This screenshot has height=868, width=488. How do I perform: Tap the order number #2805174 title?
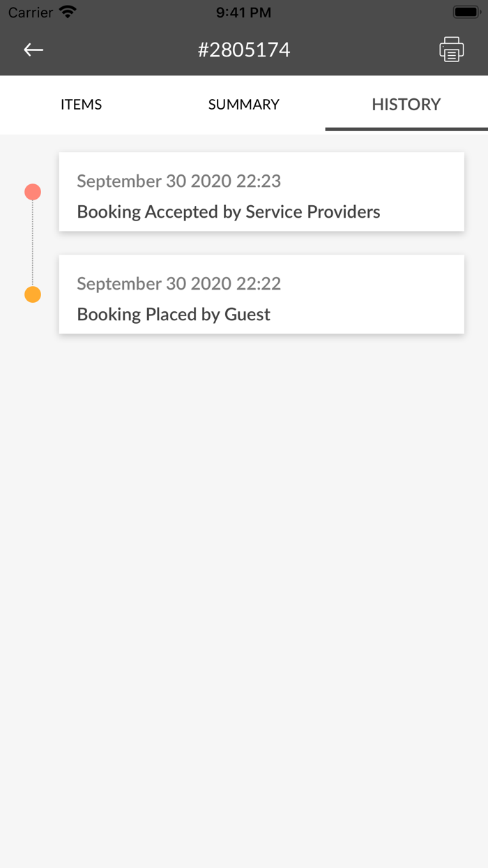coord(244,50)
